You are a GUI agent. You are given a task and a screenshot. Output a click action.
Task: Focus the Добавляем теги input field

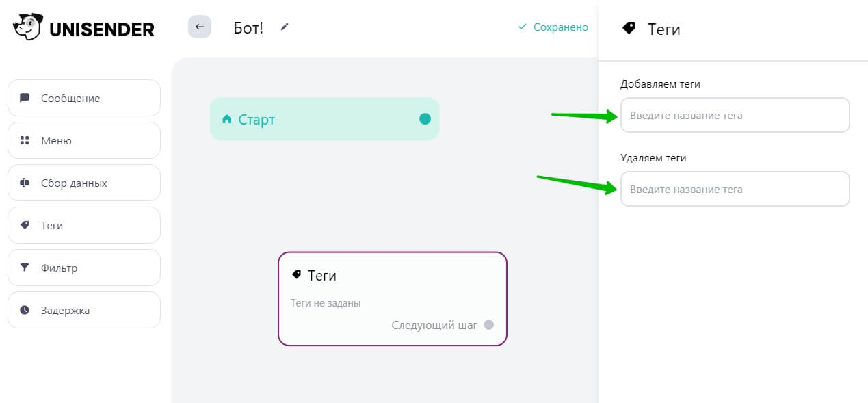pyautogui.click(x=735, y=115)
